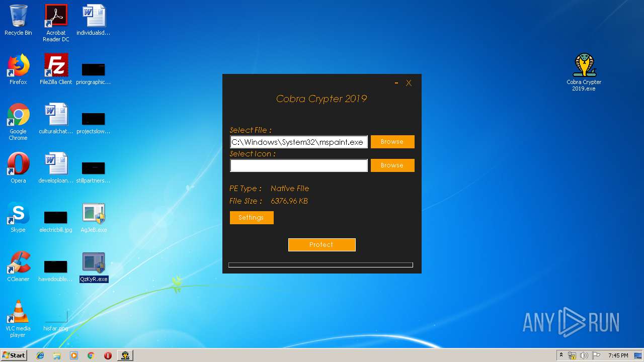Show hidden system tray icons
Image resolution: width=644 pixels, height=362 pixels.
click(x=561, y=355)
